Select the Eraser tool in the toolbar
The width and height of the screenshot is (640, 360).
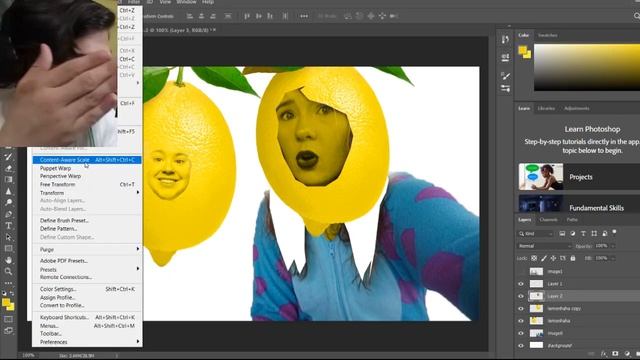pyautogui.click(x=8, y=168)
